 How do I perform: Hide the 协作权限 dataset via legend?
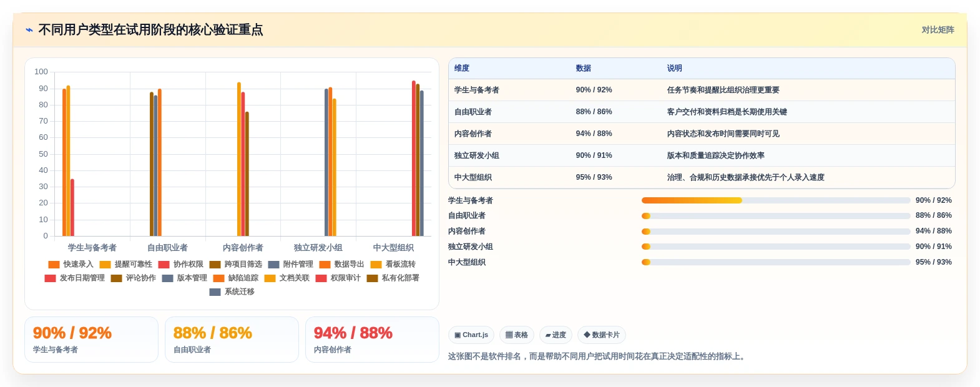[180, 265]
